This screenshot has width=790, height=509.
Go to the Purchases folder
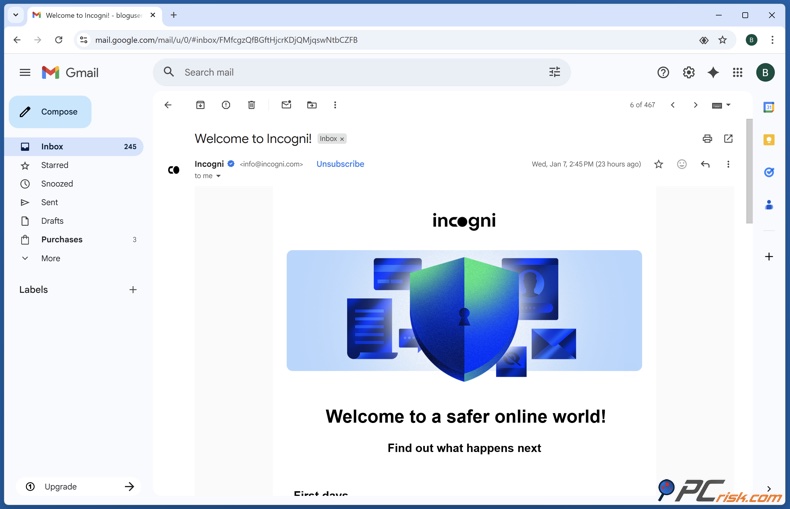62,240
